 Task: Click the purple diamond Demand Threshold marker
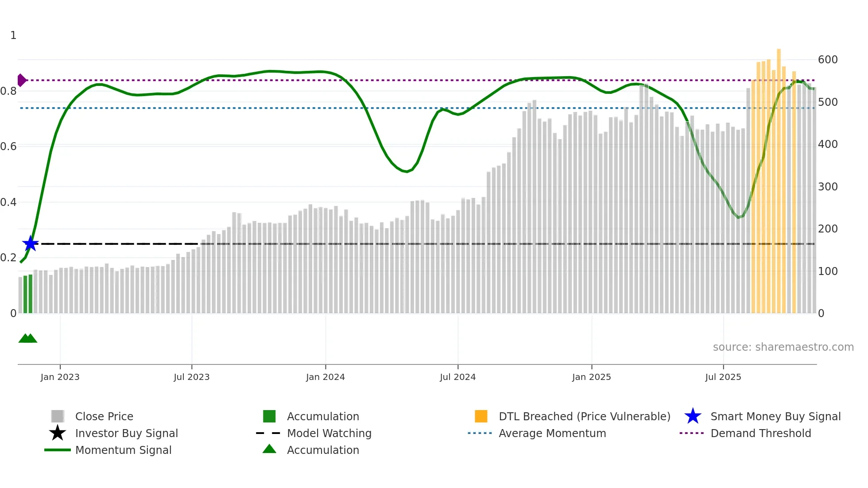coord(21,80)
